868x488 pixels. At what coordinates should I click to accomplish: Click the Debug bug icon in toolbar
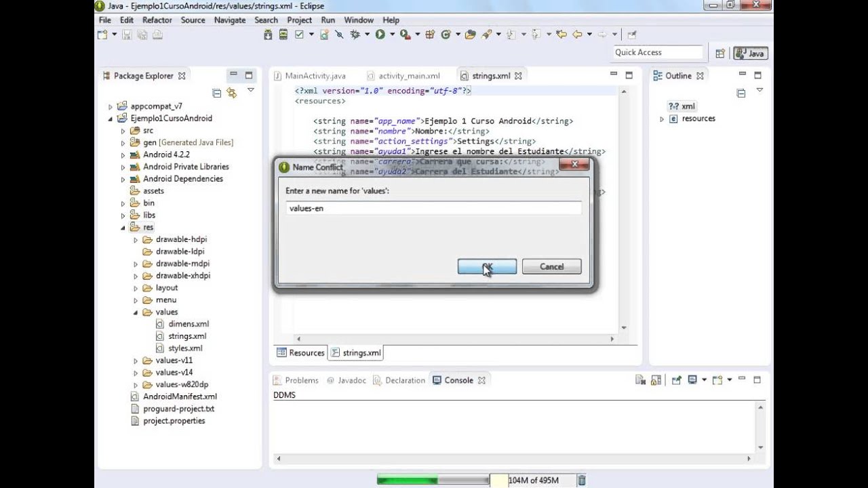355,35
